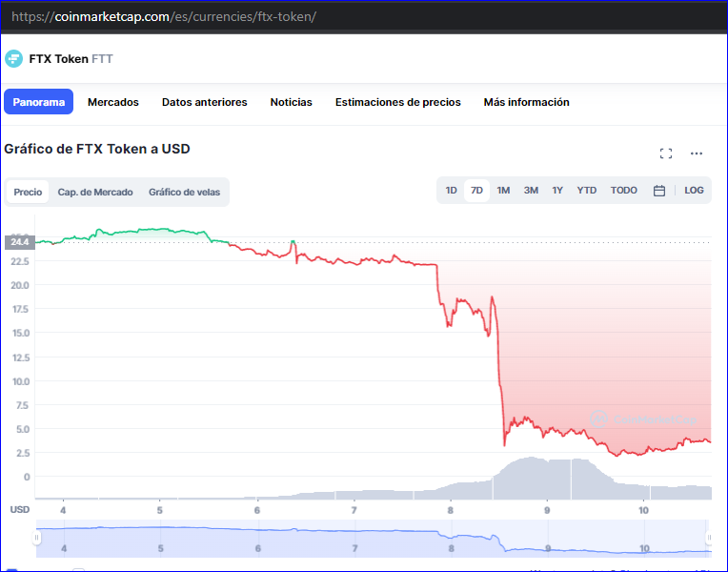
Task: Open the chart three-dots options menu
Action: coord(696,153)
